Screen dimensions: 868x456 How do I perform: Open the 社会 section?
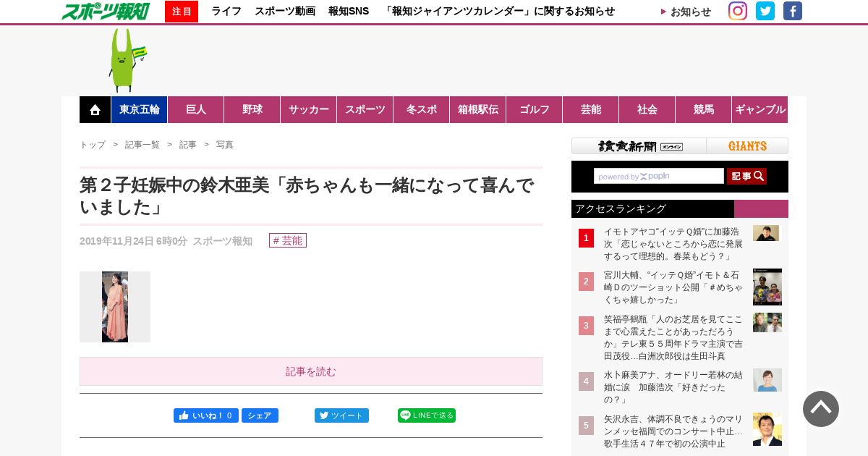coord(647,110)
